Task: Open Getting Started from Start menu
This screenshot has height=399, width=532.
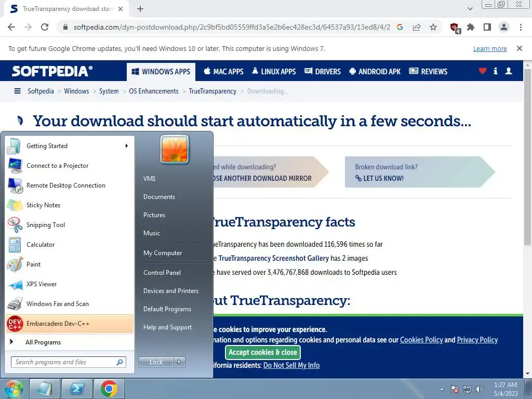Action: pyautogui.click(x=70, y=146)
